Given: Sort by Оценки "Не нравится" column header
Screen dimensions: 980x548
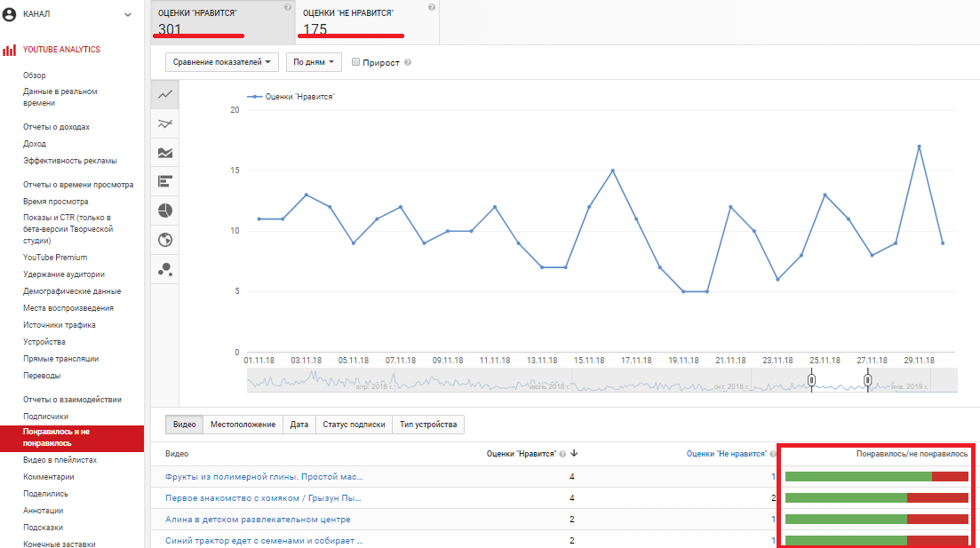Looking at the screenshot, I should click(726, 454).
